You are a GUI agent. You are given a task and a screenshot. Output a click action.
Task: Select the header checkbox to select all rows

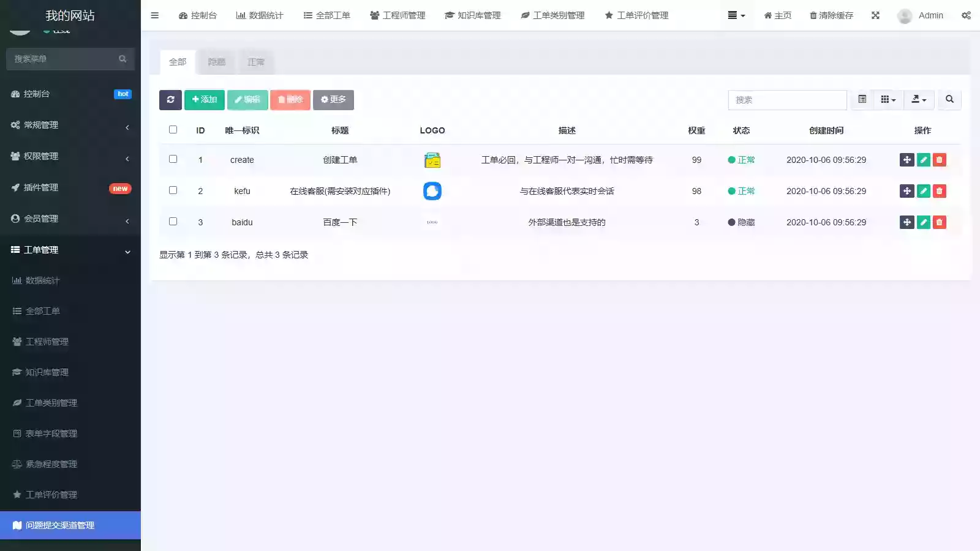coord(173,129)
